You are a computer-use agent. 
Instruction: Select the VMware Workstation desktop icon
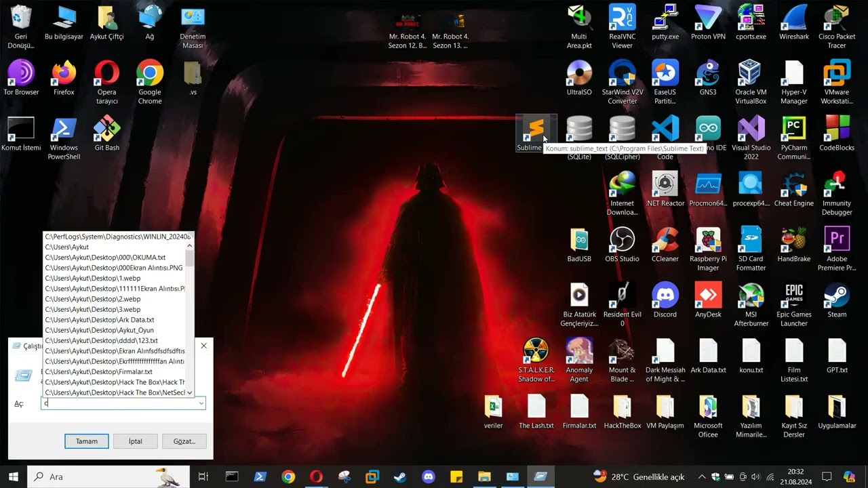pyautogui.click(x=837, y=83)
